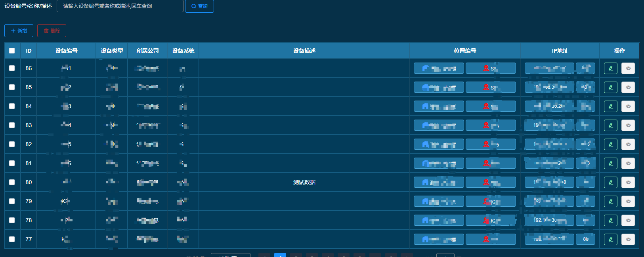Check the box for row ID 82
Image resolution: width=644 pixels, height=257 pixels.
[12, 144]
